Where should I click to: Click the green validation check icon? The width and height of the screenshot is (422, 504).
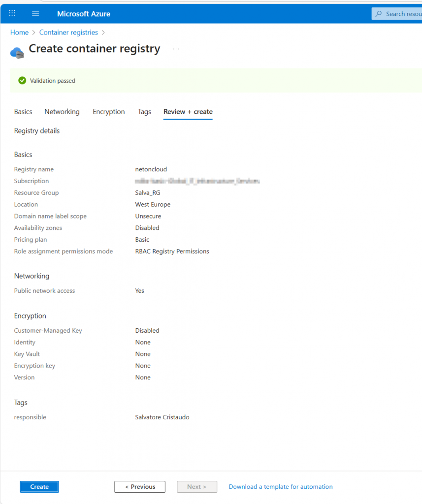click(22, 80)
